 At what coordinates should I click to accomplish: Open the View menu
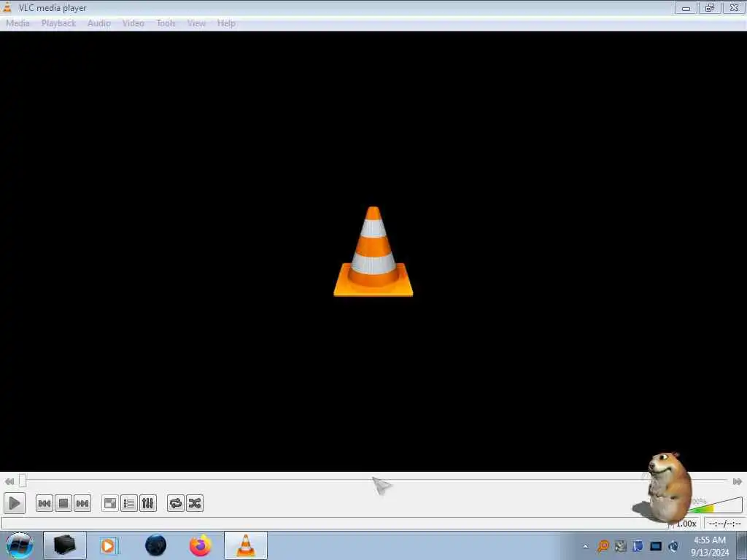click(196, 23)
